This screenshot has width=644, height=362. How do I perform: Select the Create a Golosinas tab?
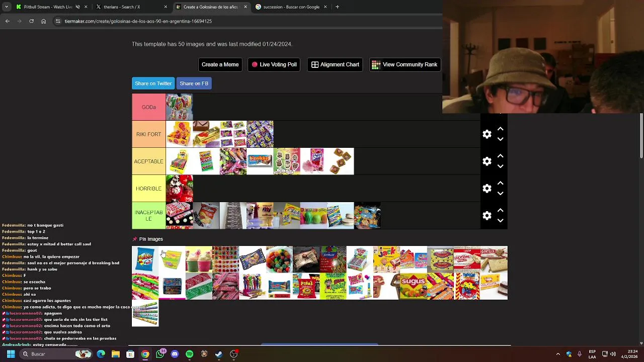point(211,7)
